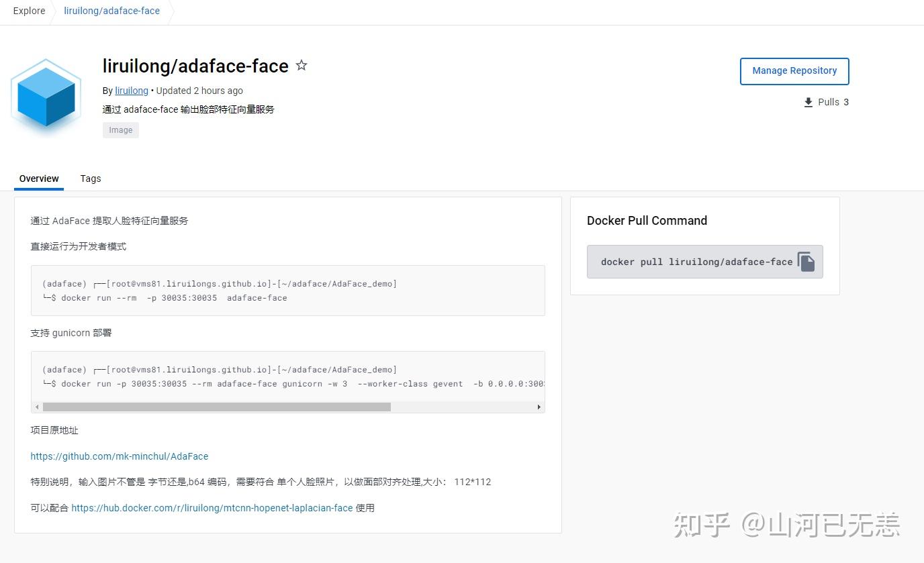Star the adaface-face repository
924x563 pixels.
[x=301, y=65]
